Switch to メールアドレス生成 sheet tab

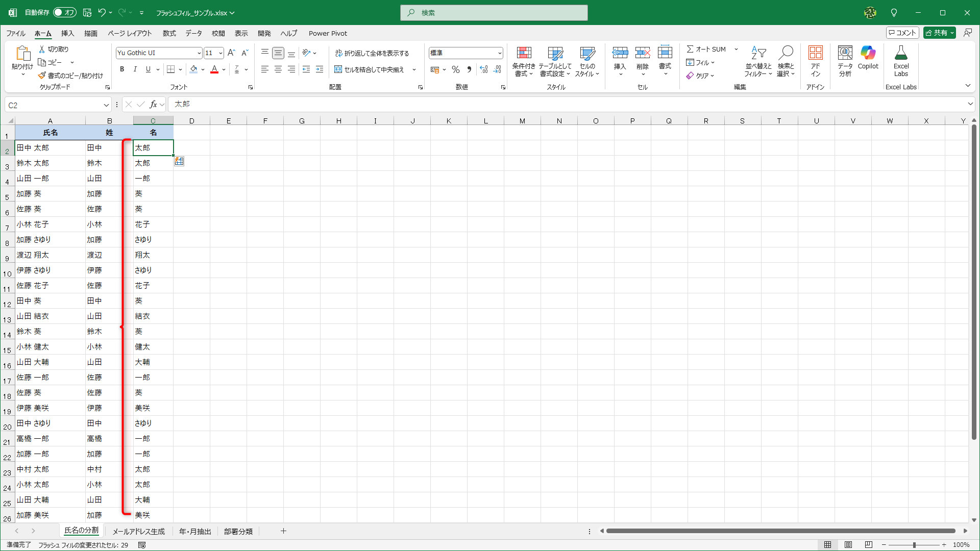click(138, 532)
